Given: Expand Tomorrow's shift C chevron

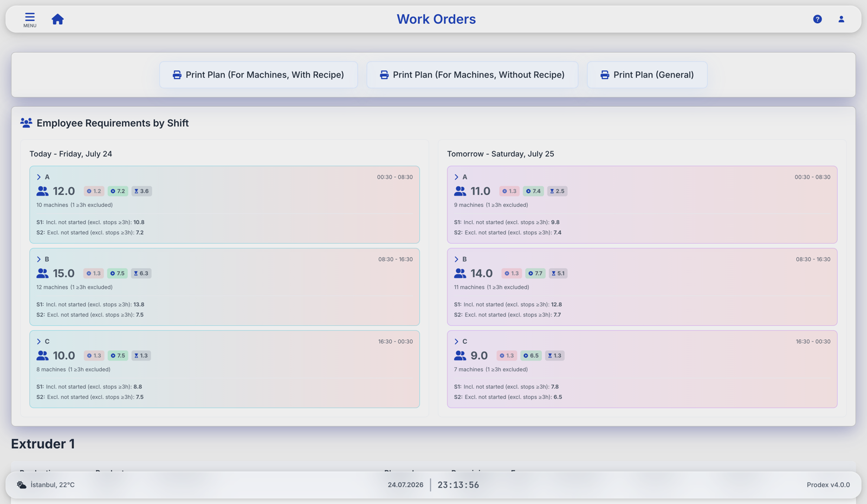Looking at the screenshot, I should tap(456, 342).
